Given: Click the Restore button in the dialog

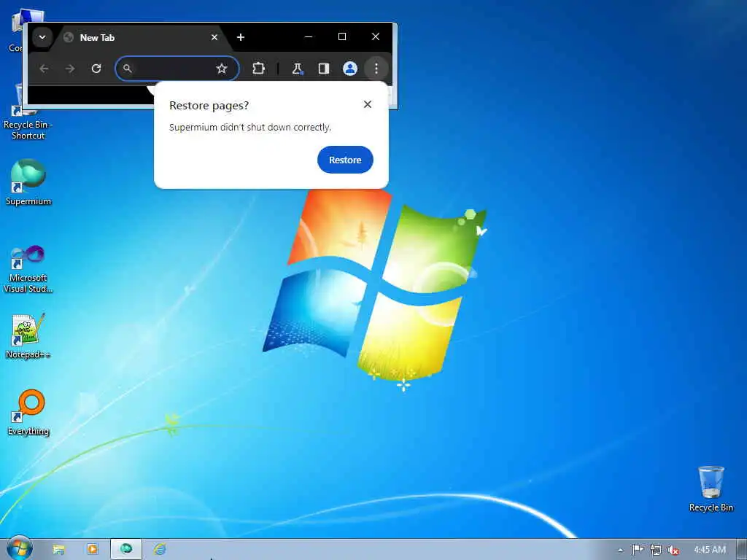Looking at the screenshot, I should (345, 160).
